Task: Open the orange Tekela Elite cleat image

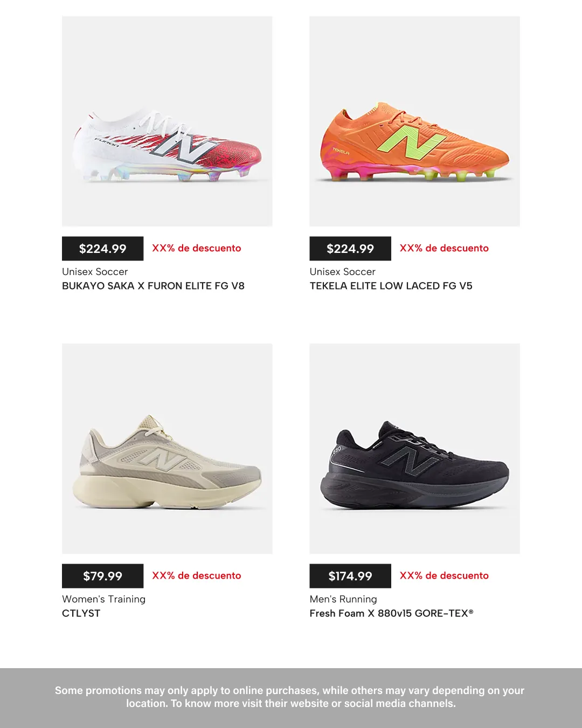Action: 414,121
